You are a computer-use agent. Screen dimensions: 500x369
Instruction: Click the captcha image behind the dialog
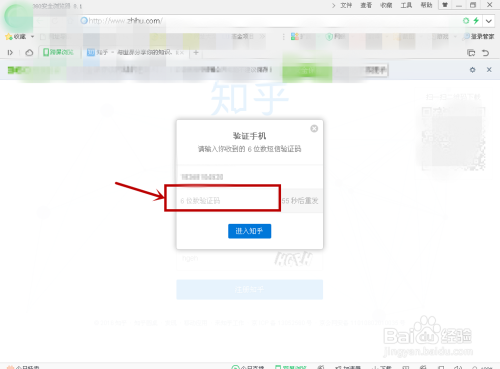click(294, 258)
